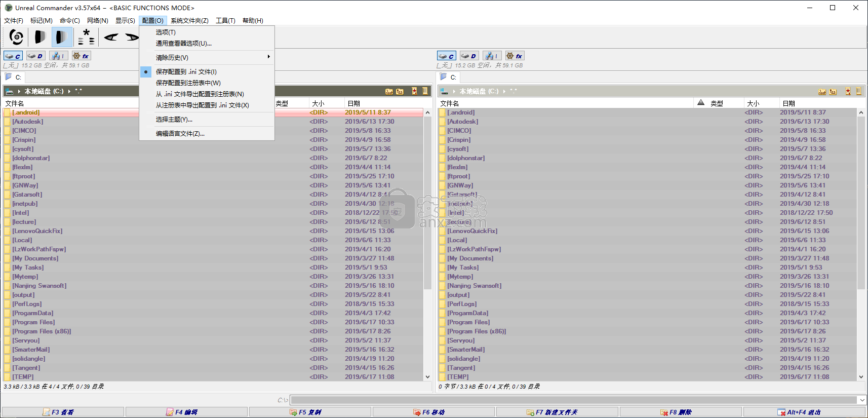Click the F8 删除 button
Image resolution: width=868 pixels, height=418 pixels.
[681, 412]
